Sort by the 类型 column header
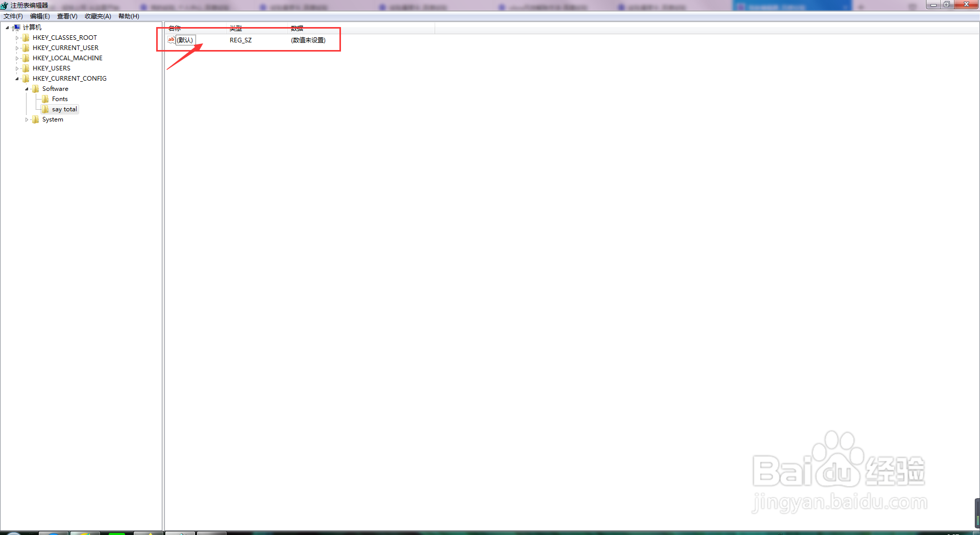 coord(258,29)
